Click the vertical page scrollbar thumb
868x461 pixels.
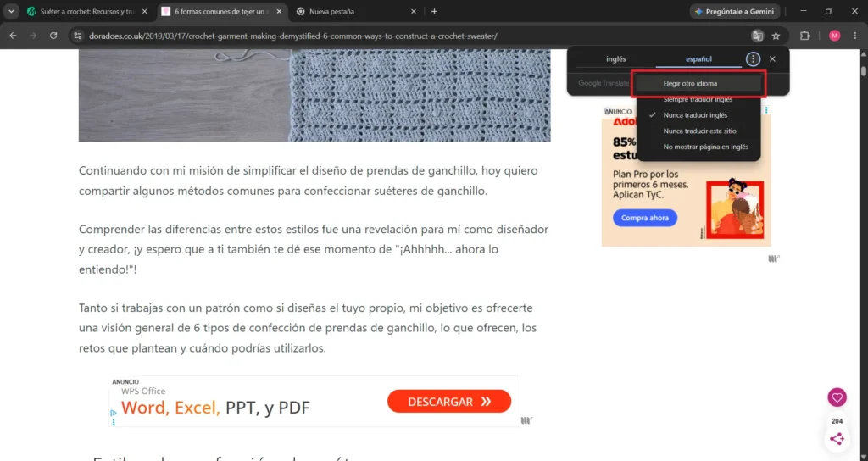tap(864, 71)
